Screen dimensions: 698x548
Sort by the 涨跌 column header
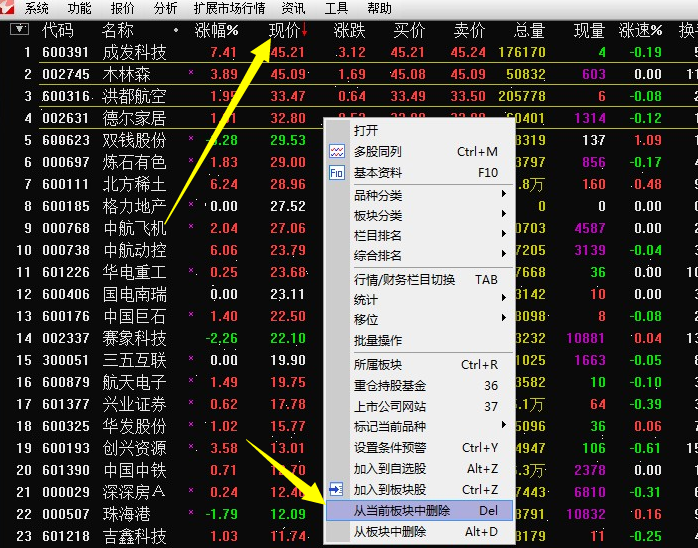[x=349, y=30]
